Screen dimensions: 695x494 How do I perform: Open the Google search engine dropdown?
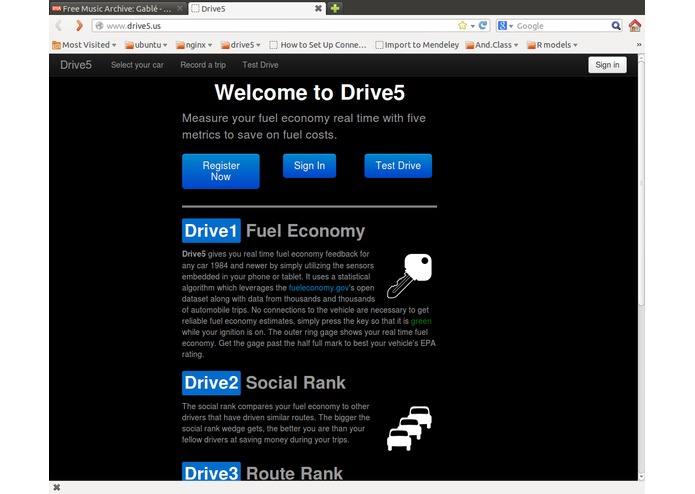pyautogui.click(x=505, y=26)
